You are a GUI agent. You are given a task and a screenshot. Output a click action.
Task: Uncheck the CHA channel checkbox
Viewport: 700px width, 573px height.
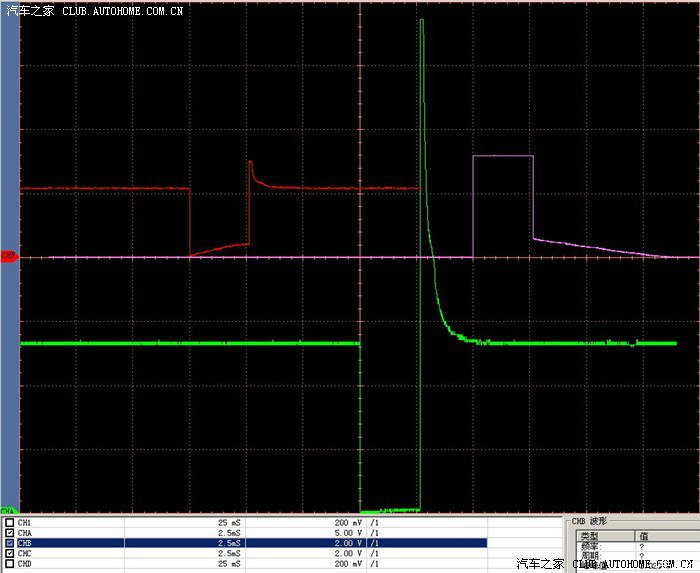pos(9,532)
